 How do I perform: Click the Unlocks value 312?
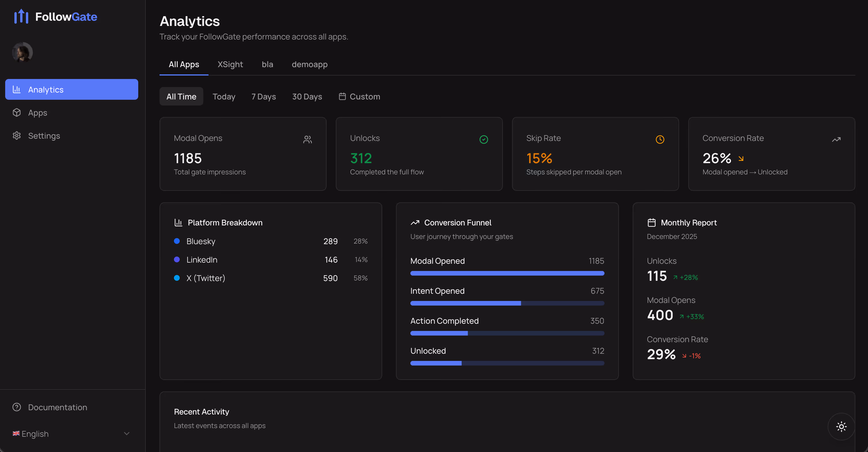[361, 158]
